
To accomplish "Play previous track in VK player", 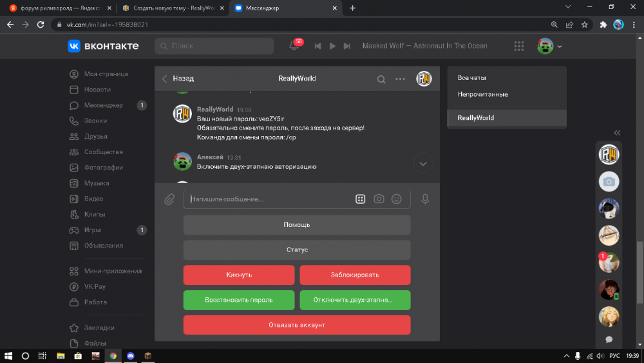I will tap(317, 46).
